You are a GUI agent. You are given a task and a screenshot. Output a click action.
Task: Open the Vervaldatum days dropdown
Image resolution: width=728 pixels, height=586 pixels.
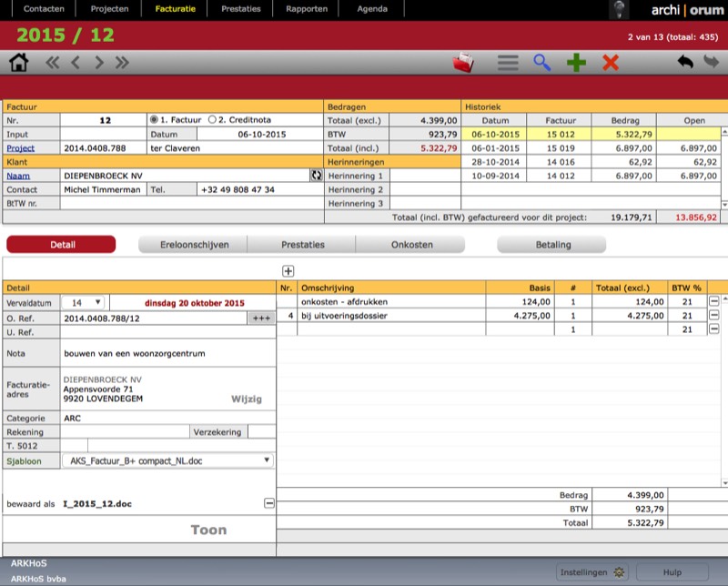click(x=84, y=303)
